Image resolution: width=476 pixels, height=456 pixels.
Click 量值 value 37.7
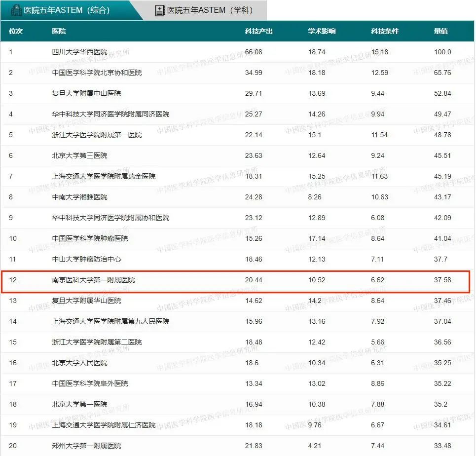point(440,259)
